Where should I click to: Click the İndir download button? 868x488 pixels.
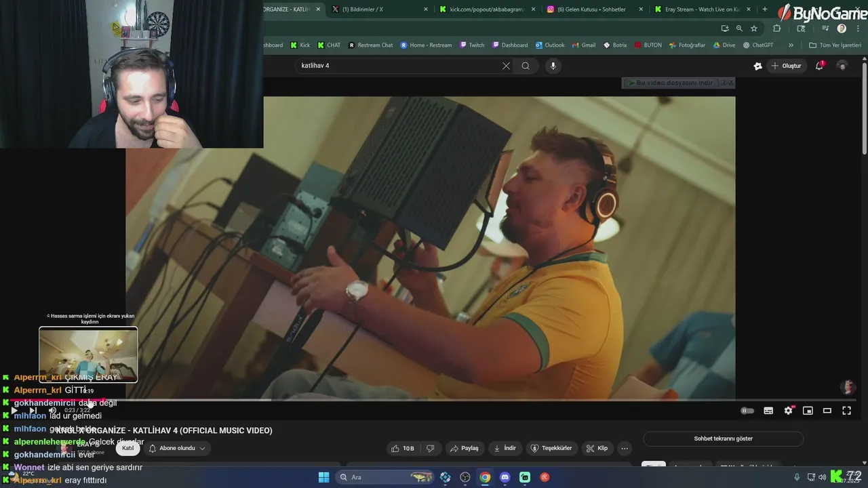click(505, 448)
